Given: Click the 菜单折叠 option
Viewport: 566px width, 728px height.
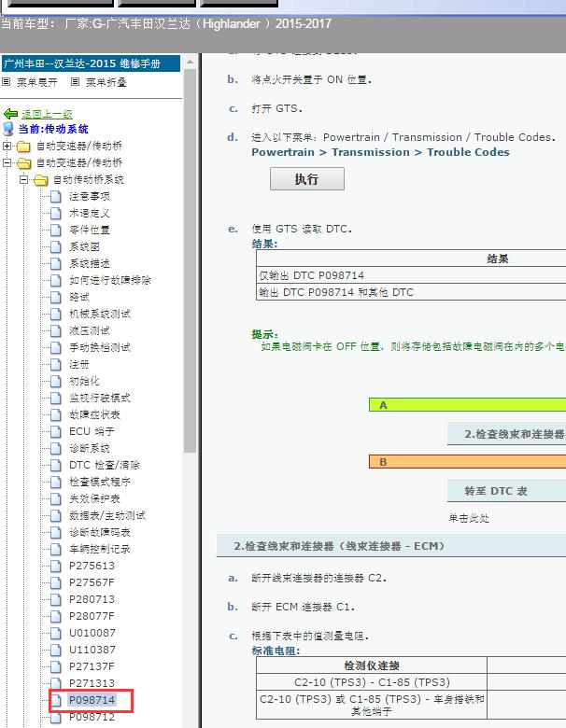Looking at the screenshot, I should pos(106,82).
